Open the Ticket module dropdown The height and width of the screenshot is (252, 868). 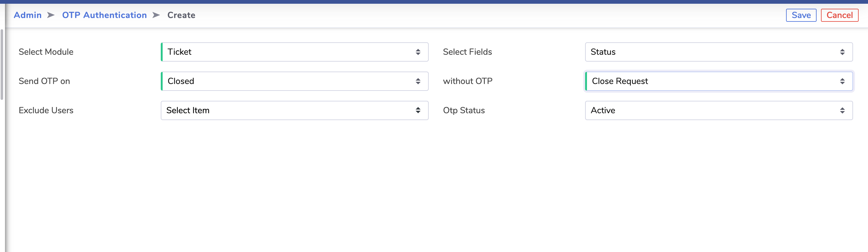[x=294, y=52]
